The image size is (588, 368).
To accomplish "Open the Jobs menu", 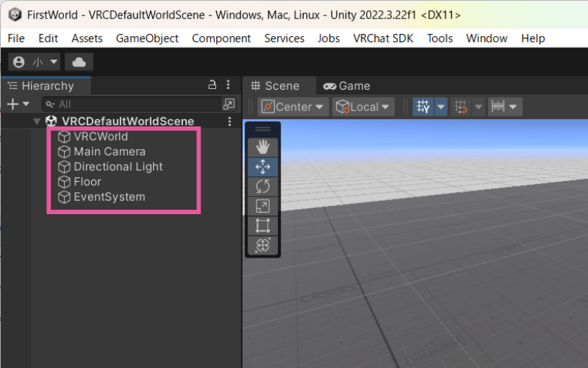I will [x=329, y=38].
